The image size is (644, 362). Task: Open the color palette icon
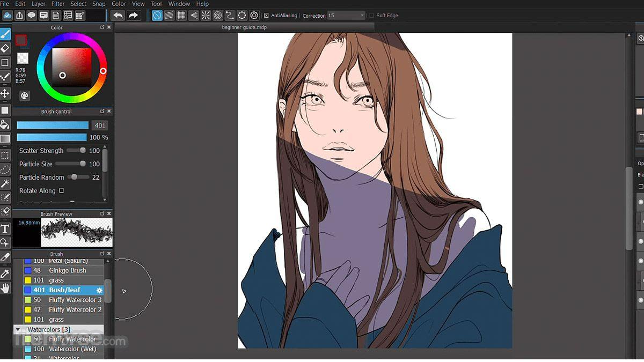pyautogui.click(x=25, y=95)
